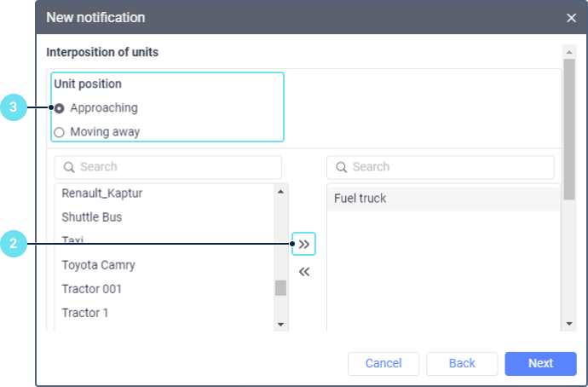Screen dimensions: 588x387
Task: Cancel the new notification
Action: point(383,364)
